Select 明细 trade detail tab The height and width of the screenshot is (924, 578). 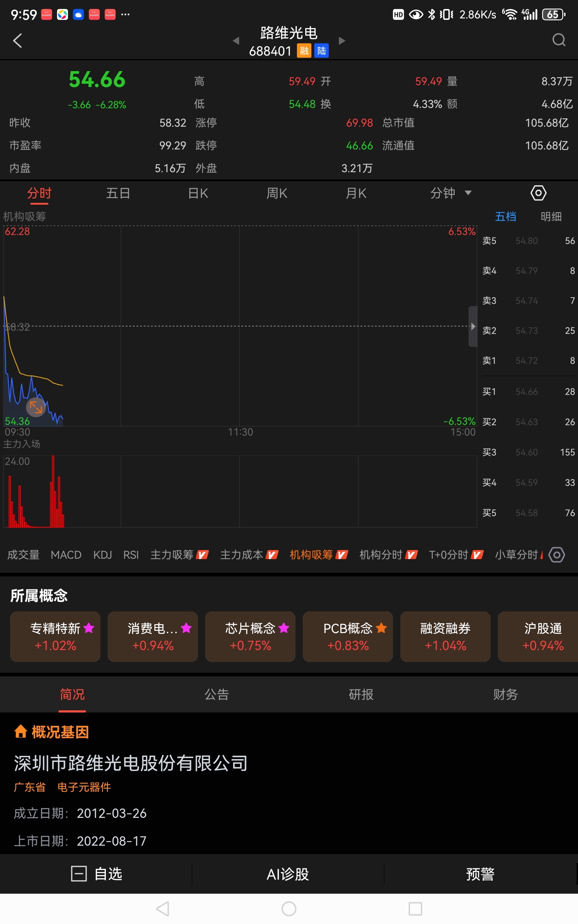point(551,217)
